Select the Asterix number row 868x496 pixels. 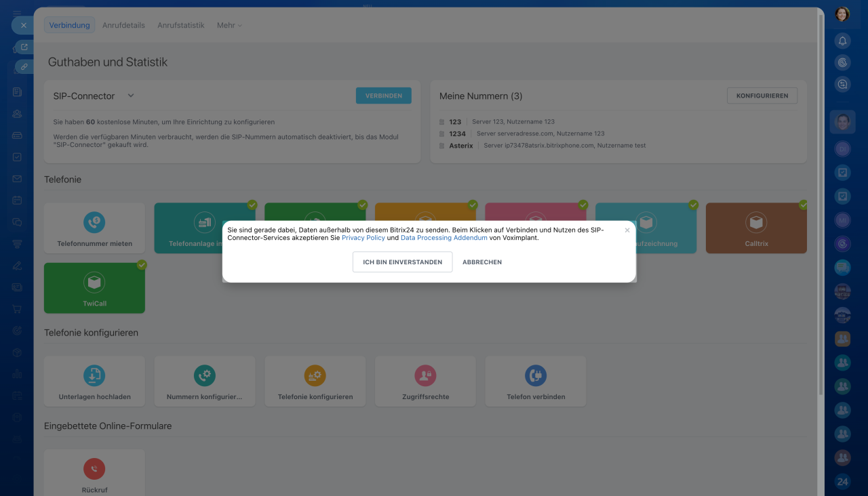point(542,146)
